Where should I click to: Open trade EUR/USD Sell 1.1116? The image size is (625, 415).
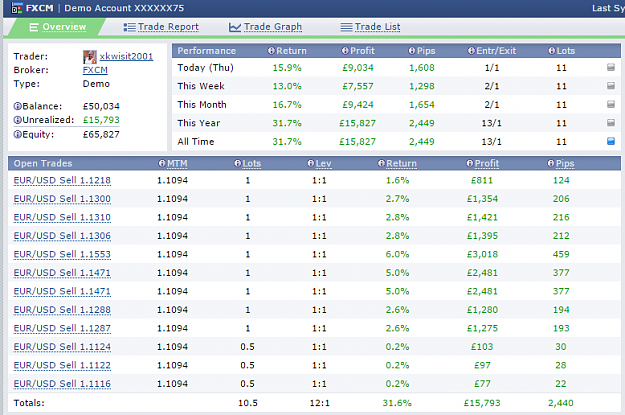pos(62,384)
